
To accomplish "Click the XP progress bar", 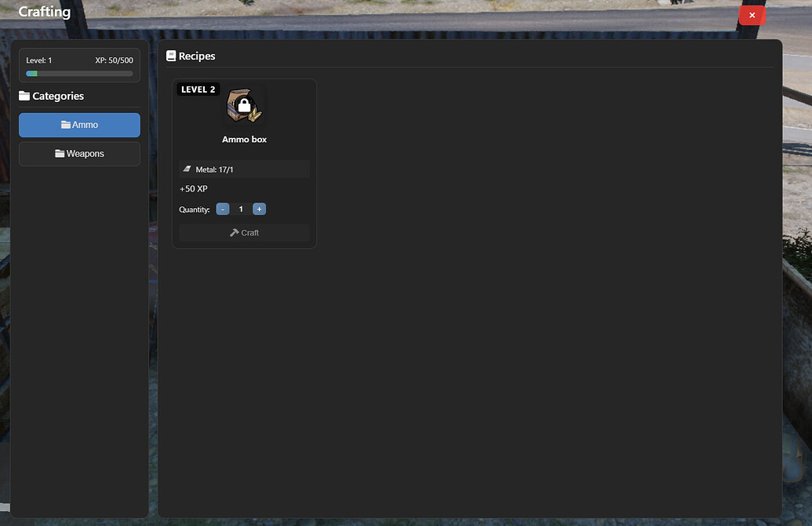I will [78, 73].
